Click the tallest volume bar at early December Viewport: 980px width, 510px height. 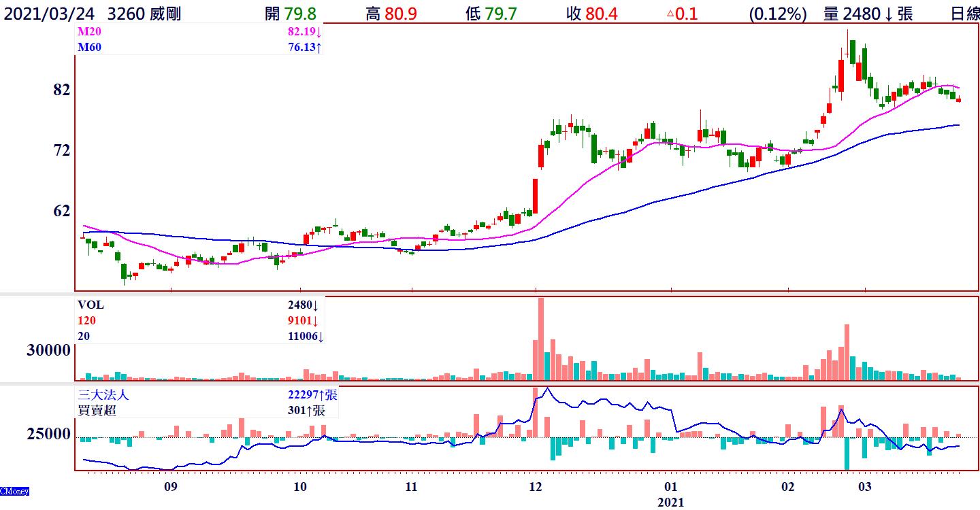541,339
